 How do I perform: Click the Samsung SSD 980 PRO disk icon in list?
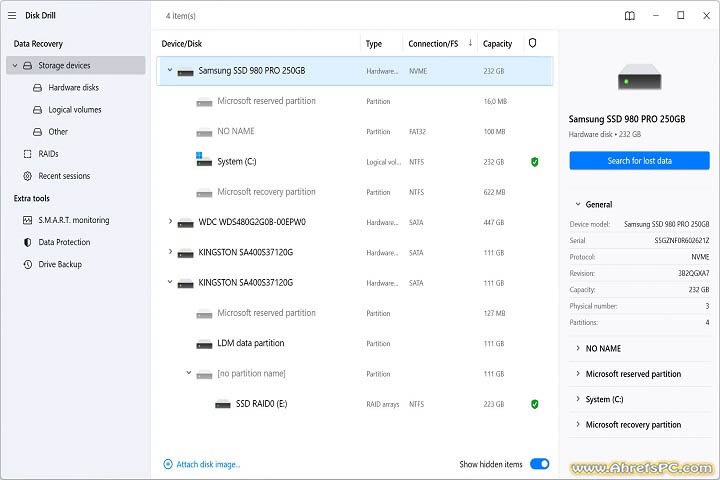(x=186, y=72)
